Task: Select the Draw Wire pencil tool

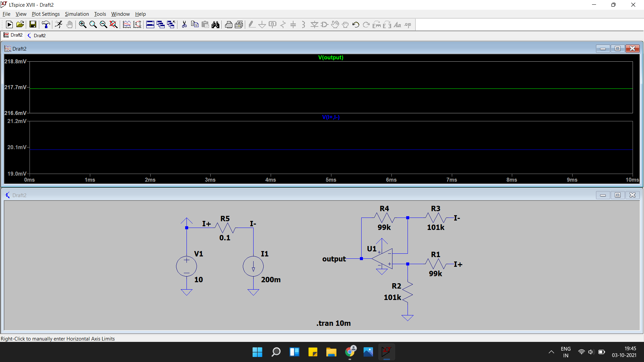Action: (252, 24)
